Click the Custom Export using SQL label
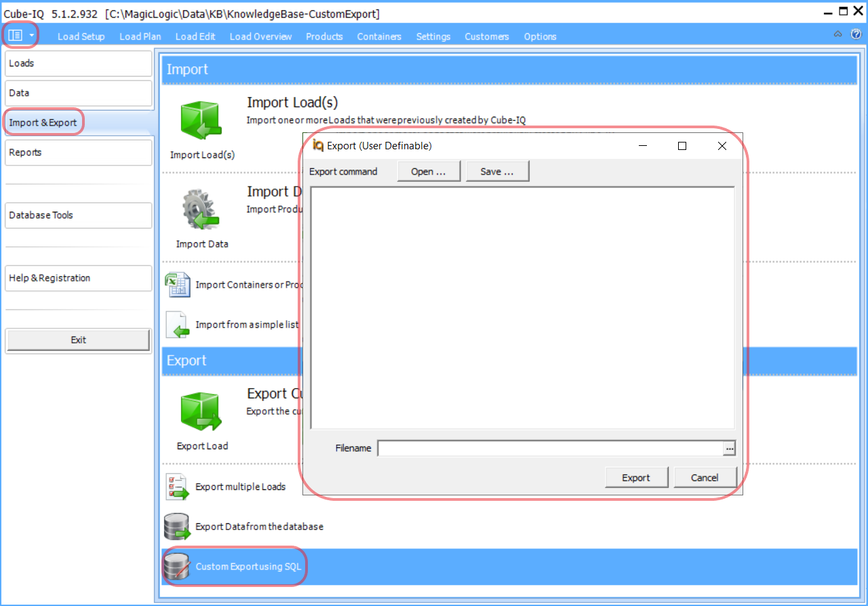The image size is (868, 606). (248, 567)
